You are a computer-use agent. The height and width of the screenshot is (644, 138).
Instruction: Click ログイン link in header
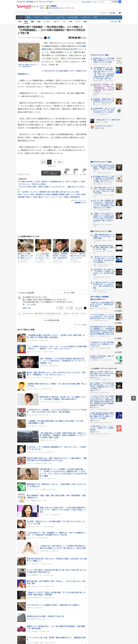pyautogui.click(x=42, y=8)
